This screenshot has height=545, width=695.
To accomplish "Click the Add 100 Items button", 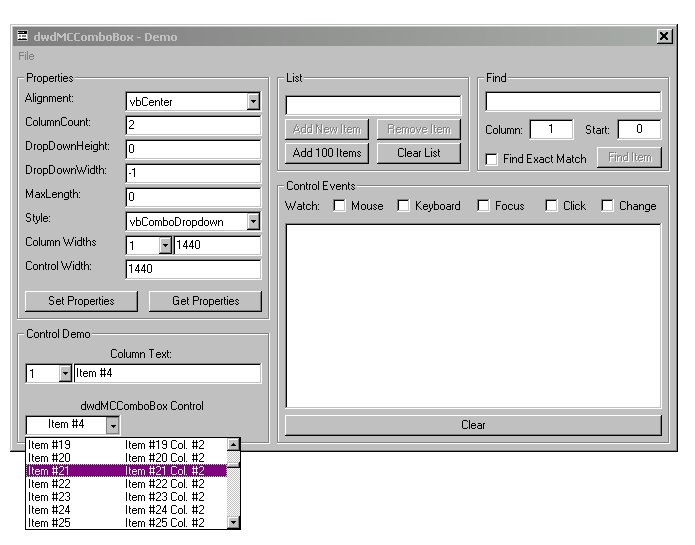I will (327, 153).
